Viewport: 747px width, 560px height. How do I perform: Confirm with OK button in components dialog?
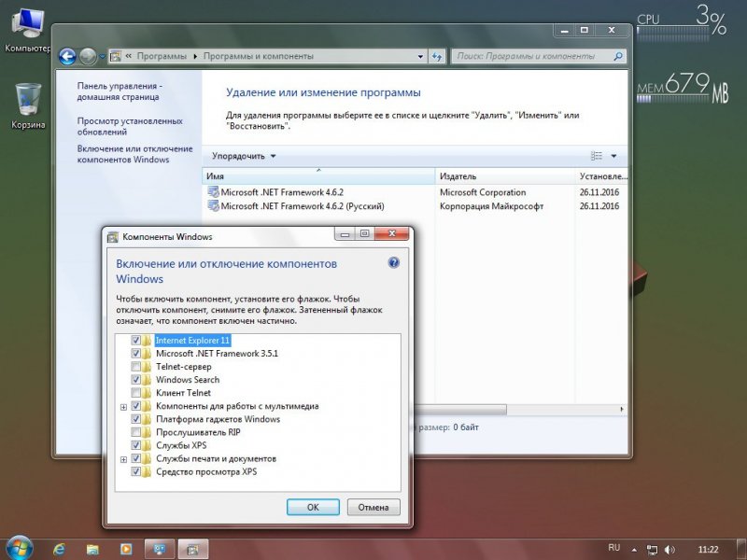point(313,507)
